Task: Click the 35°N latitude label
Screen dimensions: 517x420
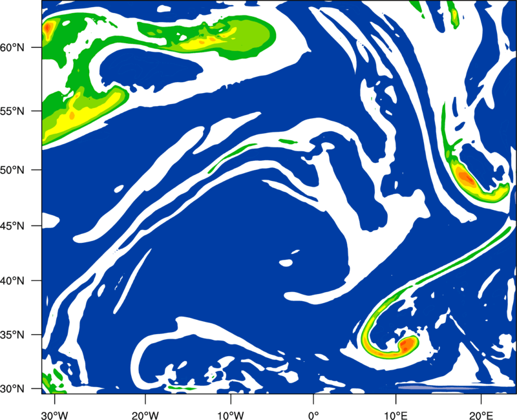Action: (x=12, y=335)
